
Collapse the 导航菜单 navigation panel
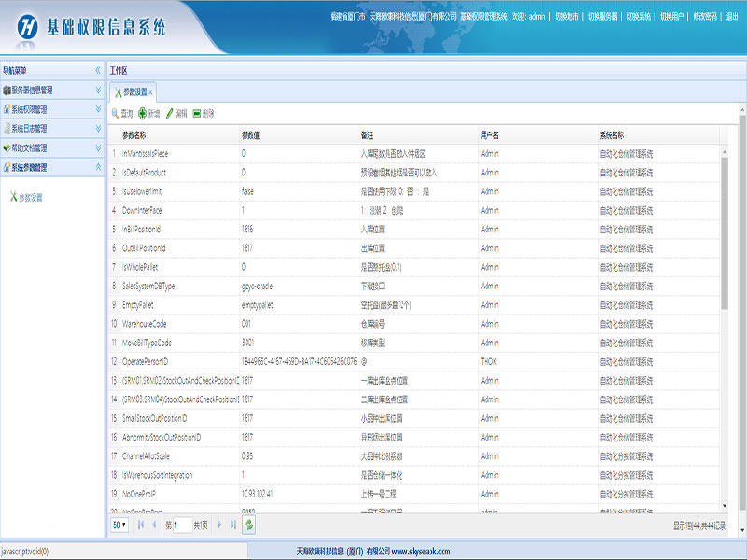[97, 71]
